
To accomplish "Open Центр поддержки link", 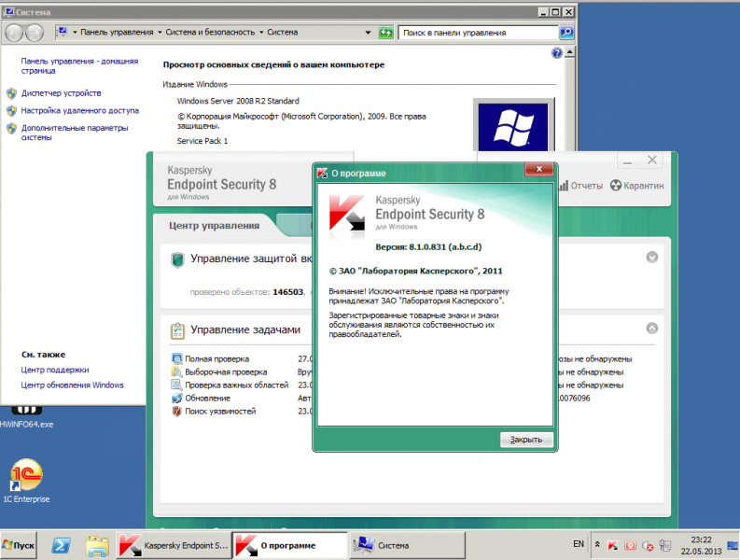I will click(x=55, y=370).
